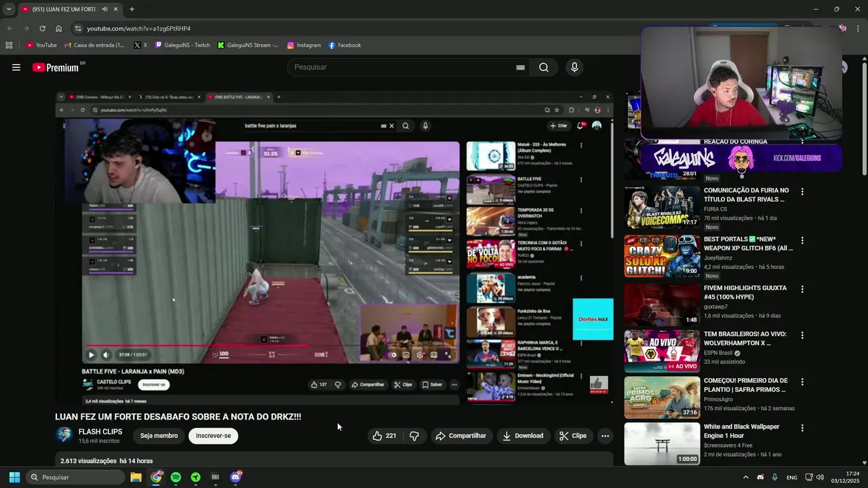The image size is (868, 488).
Task: Open the Facebook bookmark
Action: tap(344, 45)
